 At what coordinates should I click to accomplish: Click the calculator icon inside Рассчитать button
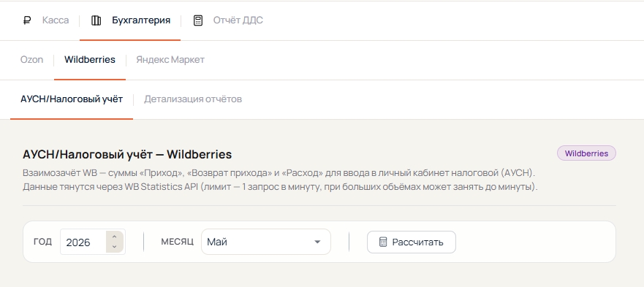pos(383,242)
